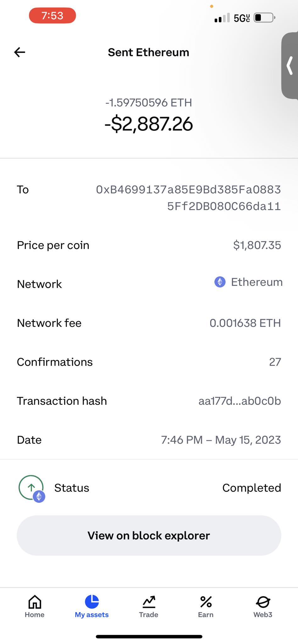Tap the cellular signal bars icon
The image size is (298, 644).
click(x=222, y=18)
